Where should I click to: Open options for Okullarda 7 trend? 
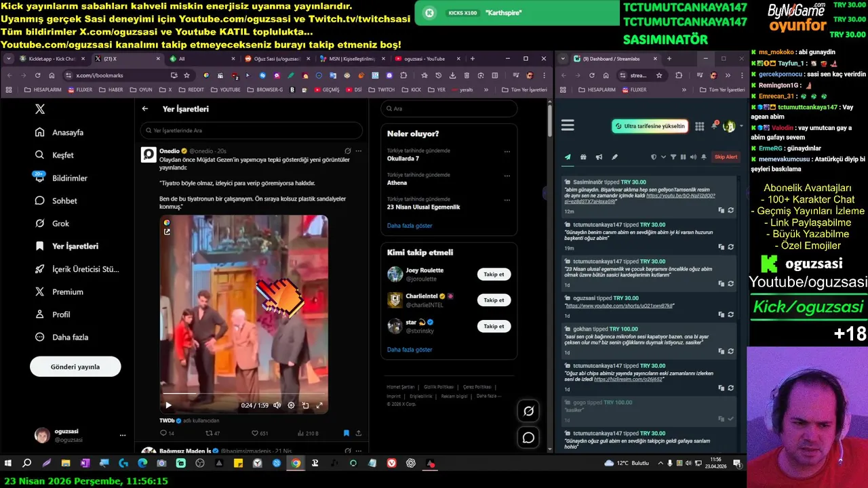click(508, 151)
